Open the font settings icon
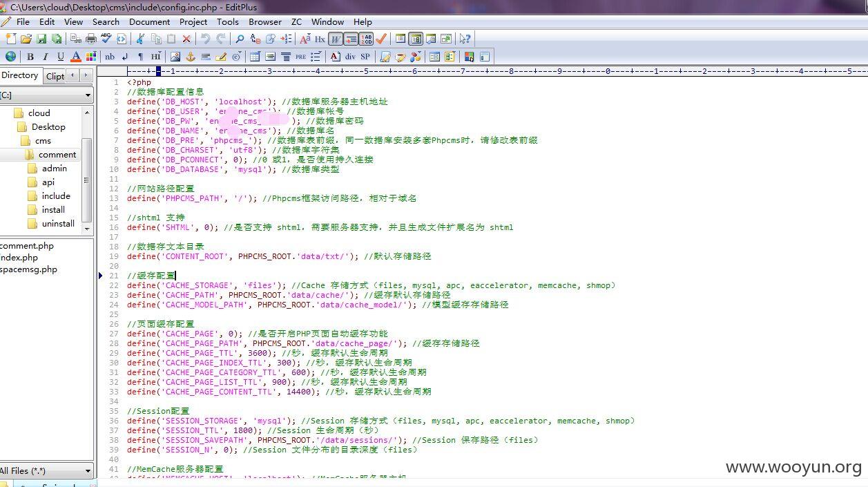The width and height of the screenshot is (868, 487). tap(305, 39)
